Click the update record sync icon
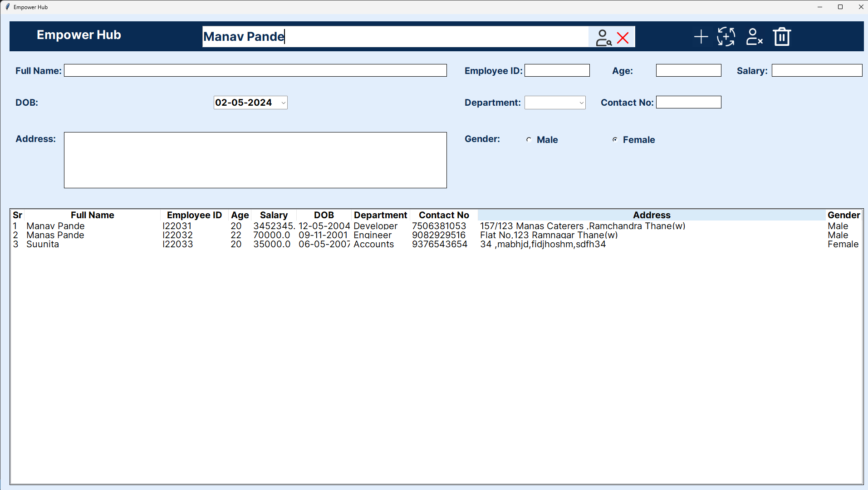 [725, 36]
